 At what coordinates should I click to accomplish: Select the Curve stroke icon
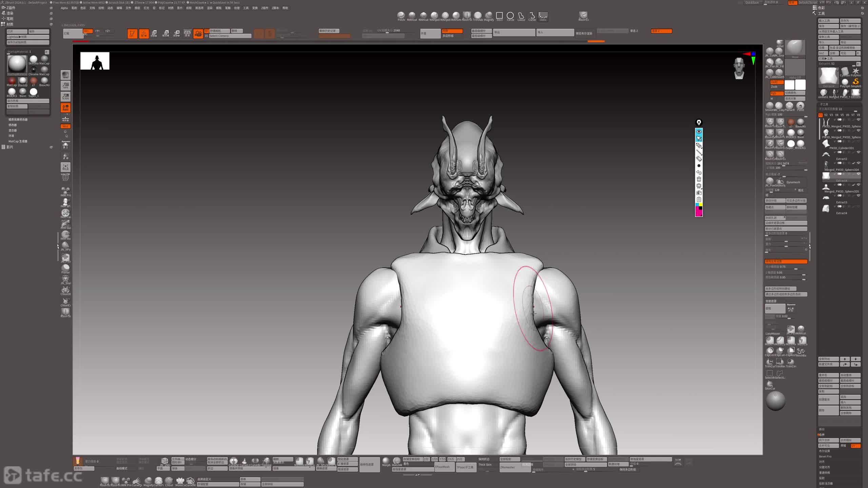coord(532,16)
